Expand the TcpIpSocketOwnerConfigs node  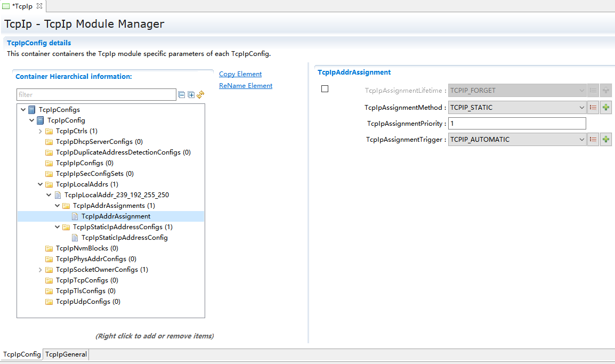click(41, 270)
